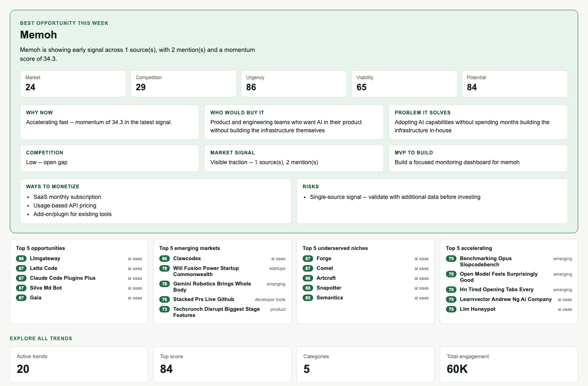Click the 85 score badge for Semantica
Image resolution: width=588 pixels, height=386 pixels.
click(308, 298)
